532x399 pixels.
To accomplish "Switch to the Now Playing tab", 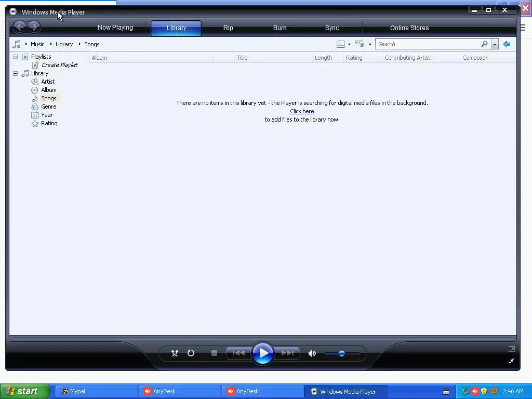I will [115, 28].
